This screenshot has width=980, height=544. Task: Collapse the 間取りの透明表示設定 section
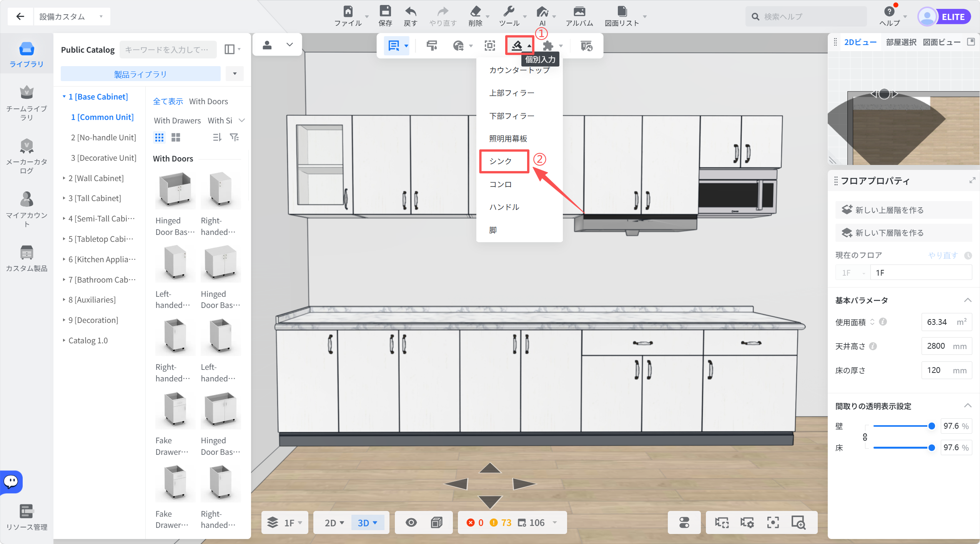pyautogui.click(x=968, y=406)
